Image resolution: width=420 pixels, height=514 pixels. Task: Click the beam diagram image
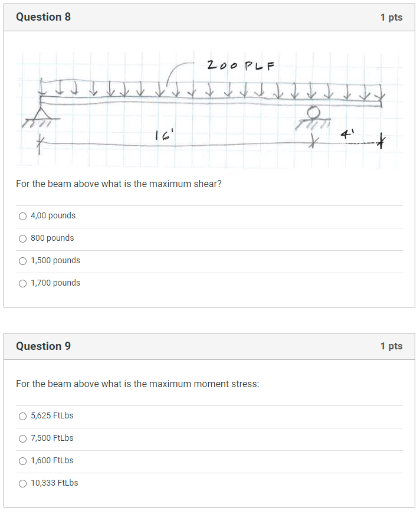click(206, 106)
